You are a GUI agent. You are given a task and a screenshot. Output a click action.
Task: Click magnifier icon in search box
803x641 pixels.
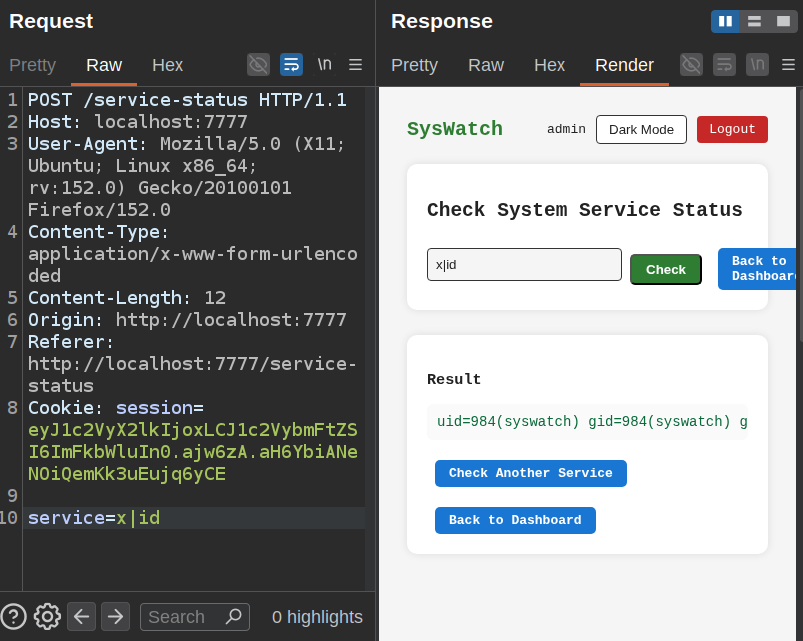point(234,616)
